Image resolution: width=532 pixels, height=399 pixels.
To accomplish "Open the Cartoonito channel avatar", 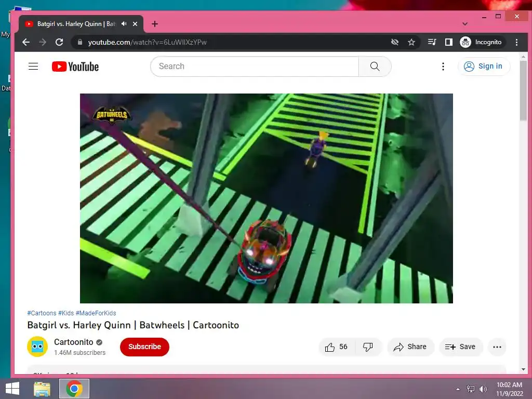I will (37, 347).
